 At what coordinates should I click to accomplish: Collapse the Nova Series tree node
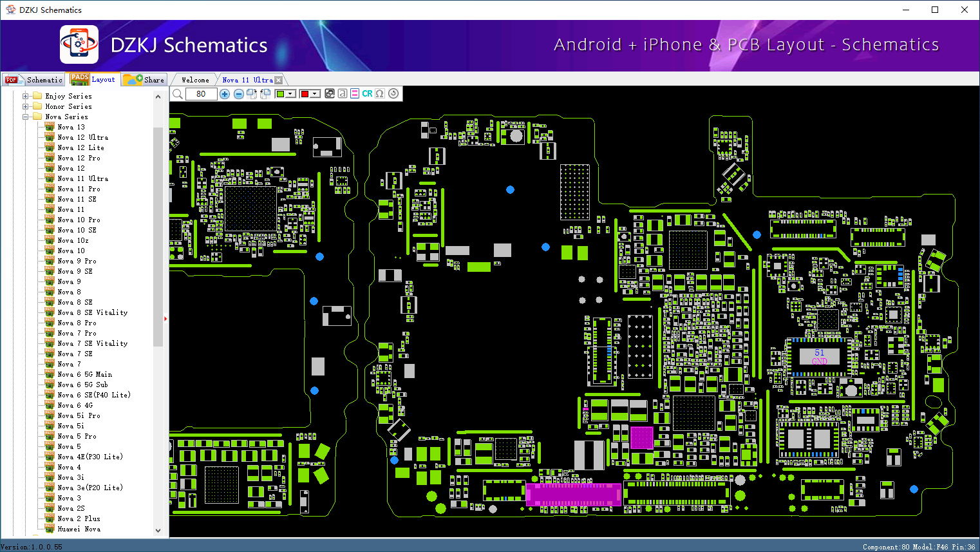26,117
